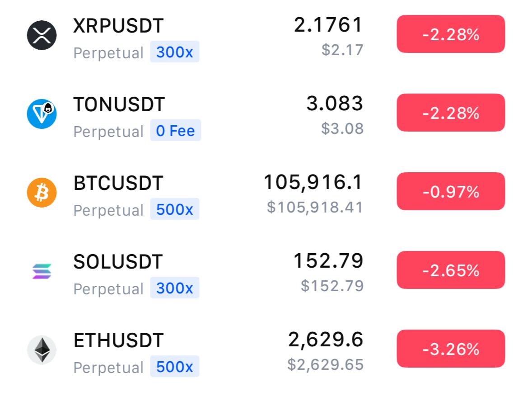Click the ETHUSDT price 2,629.6
Image resolution: width=532 pixels, height=397 pixels.
325,340
